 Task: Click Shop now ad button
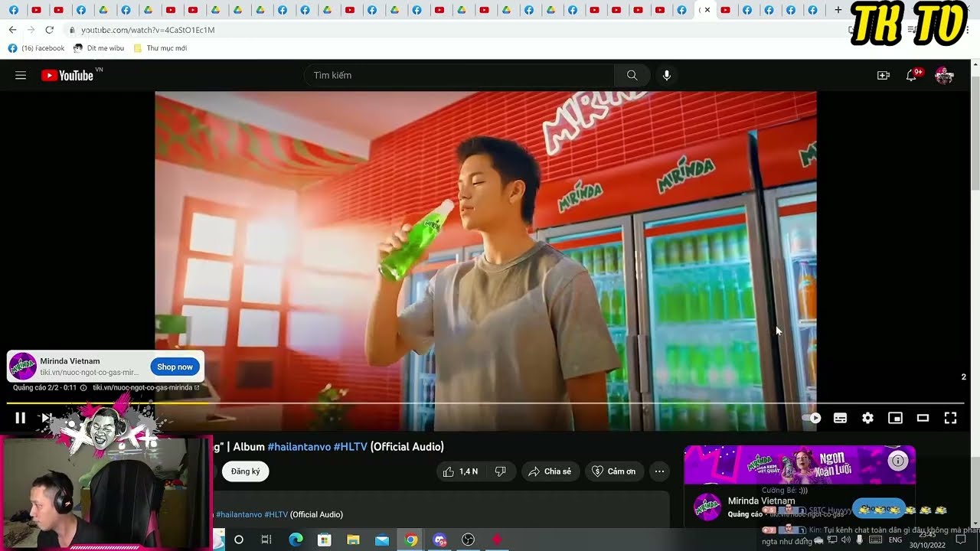point(175,367)
